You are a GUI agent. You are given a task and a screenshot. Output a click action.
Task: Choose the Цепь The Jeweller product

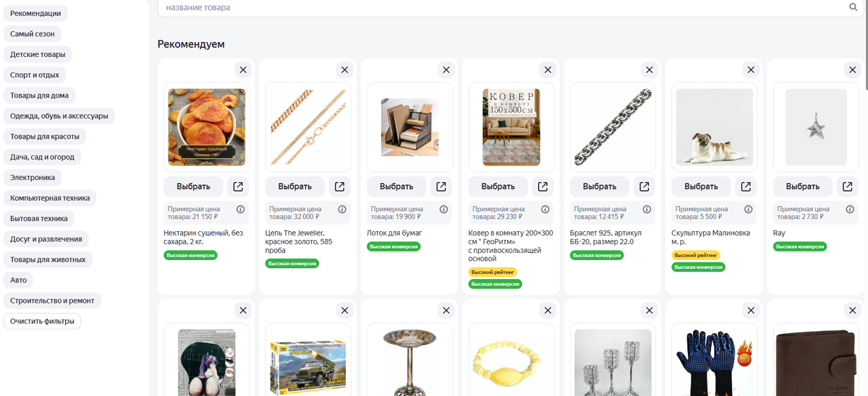294,186
